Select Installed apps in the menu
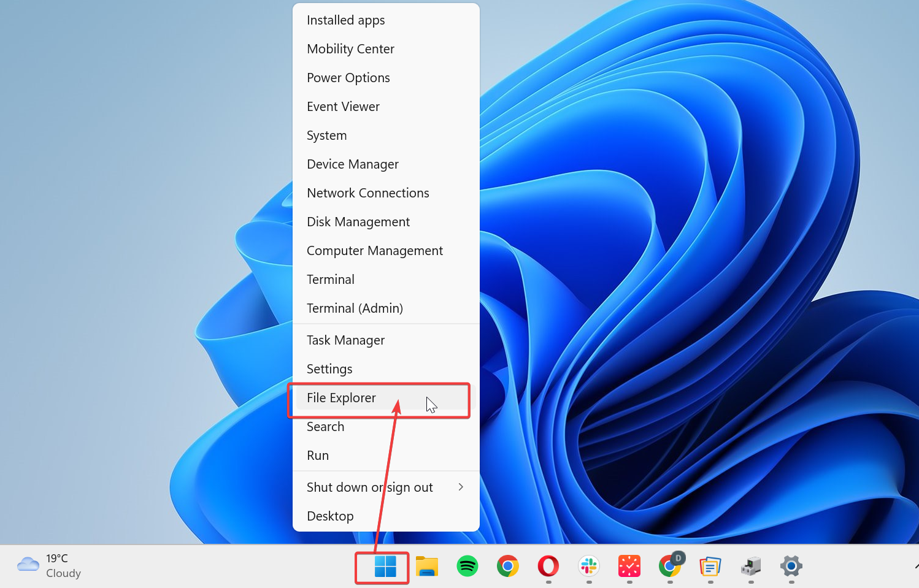The width and height of the screenshot is (919, 588). [x=386, y=20]
